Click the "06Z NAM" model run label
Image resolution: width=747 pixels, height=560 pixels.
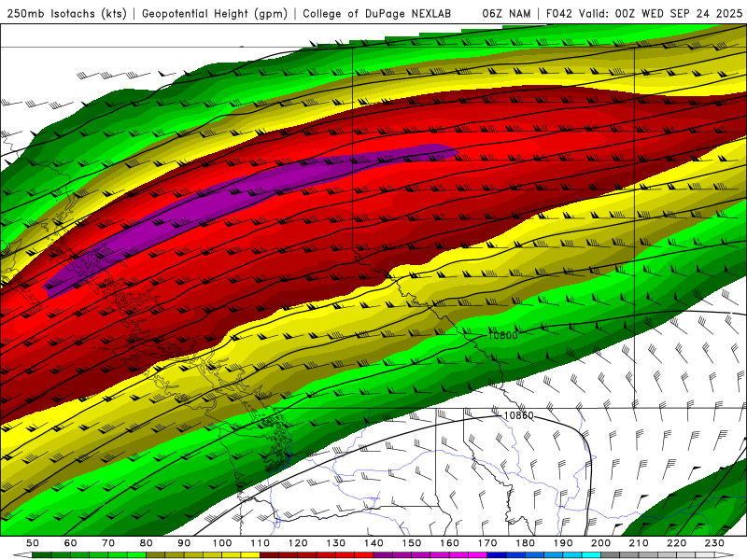pos(506,14)
